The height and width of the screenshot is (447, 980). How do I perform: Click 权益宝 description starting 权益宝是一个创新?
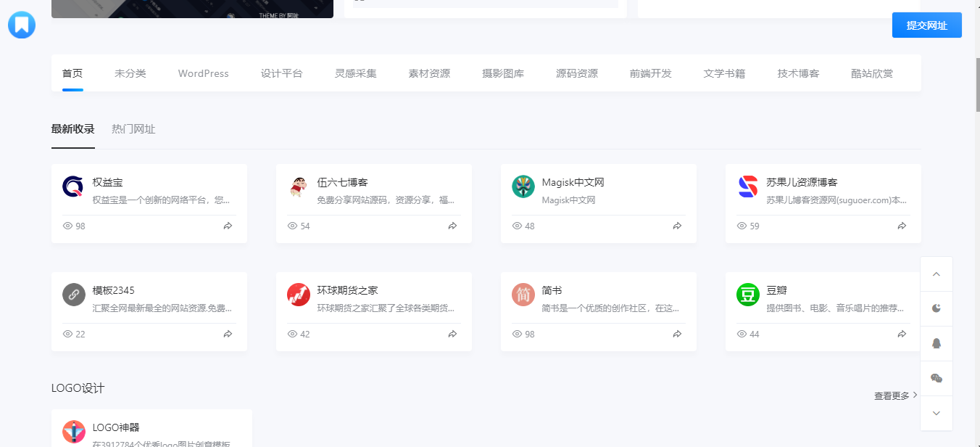[x=162, y=200]
